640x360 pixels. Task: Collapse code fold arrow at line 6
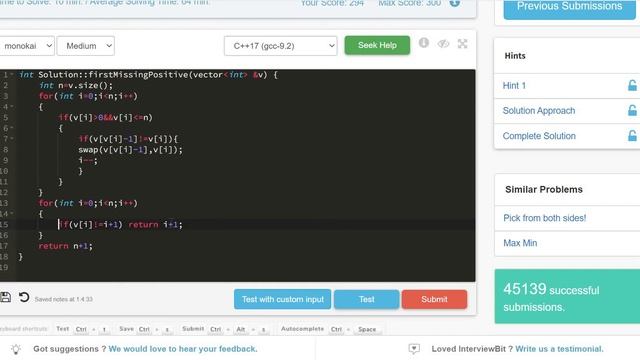point(12,128)
